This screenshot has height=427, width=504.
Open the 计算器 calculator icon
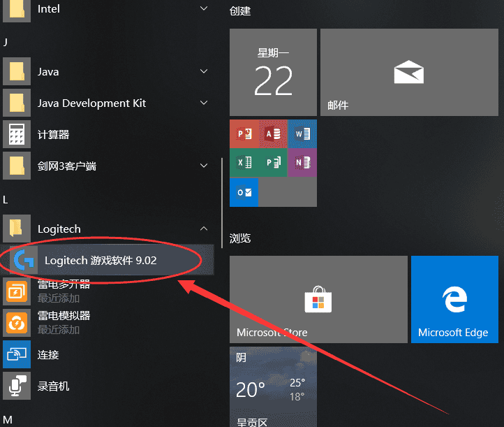(17, 134)
